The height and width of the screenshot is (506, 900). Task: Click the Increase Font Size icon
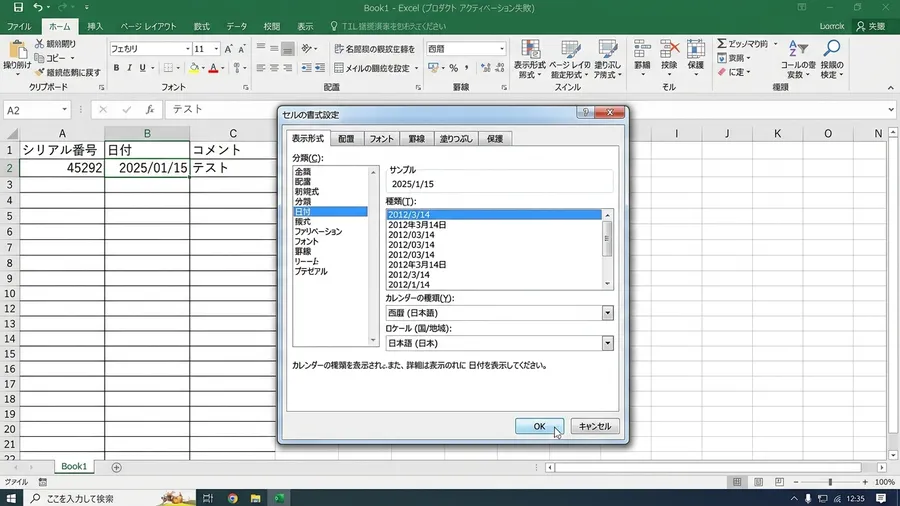click(228, 49)
